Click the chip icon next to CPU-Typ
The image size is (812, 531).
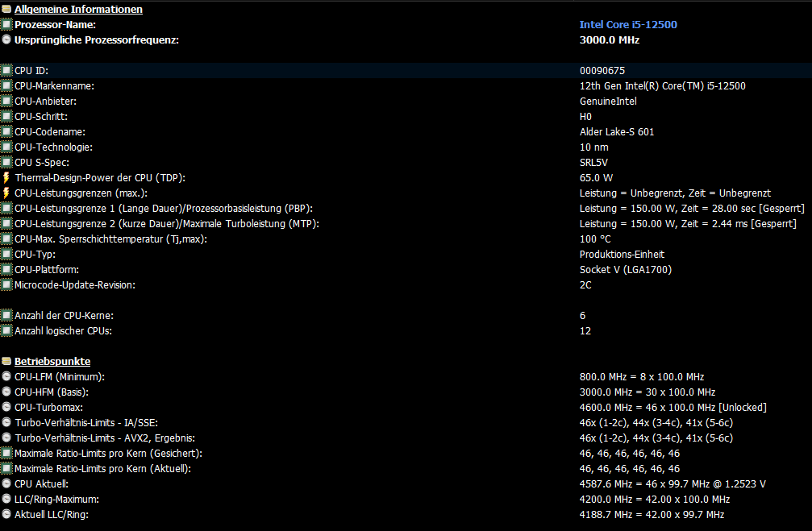pos(6,254)
